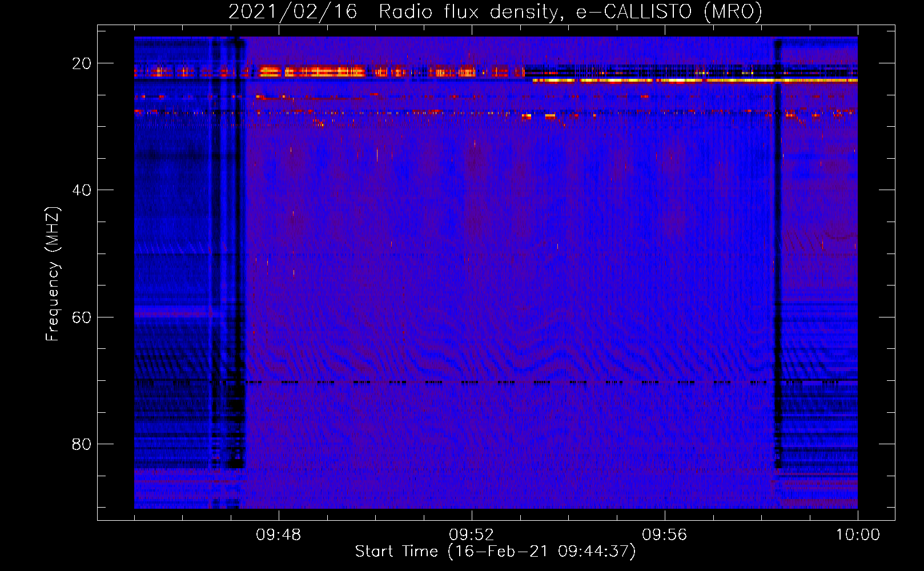Click the '20' frequency tick label

coord(82,63)
